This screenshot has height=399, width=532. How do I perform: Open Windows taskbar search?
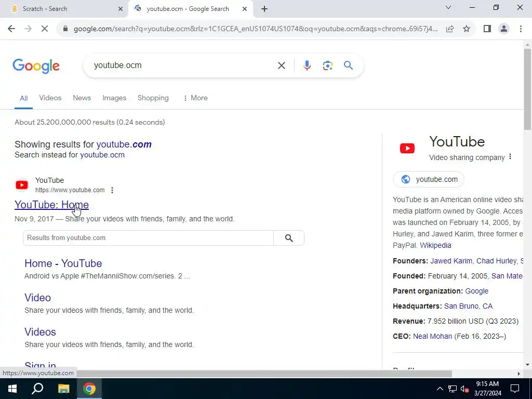37,389
